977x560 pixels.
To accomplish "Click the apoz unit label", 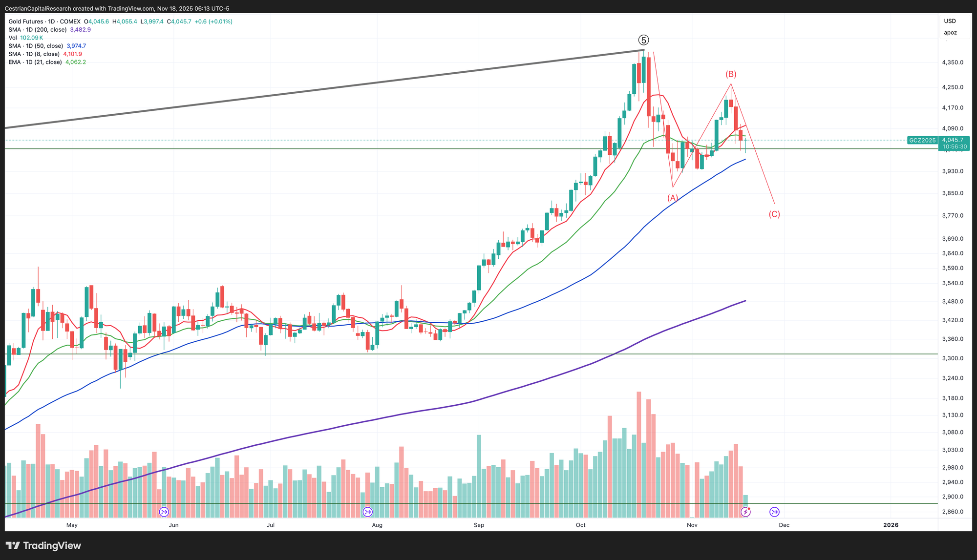I will click(950, 33).
